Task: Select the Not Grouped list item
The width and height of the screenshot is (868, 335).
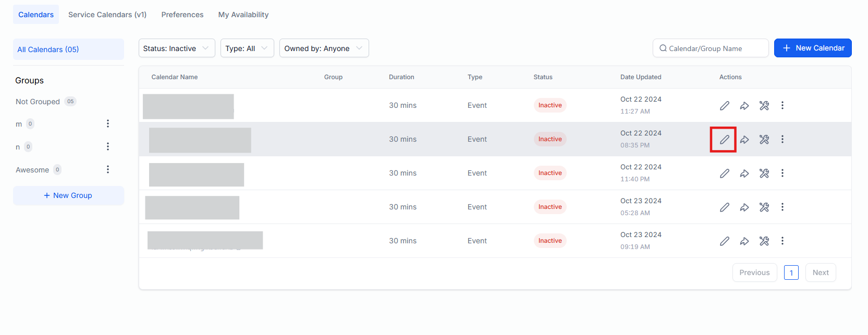Action: (38, 102)
